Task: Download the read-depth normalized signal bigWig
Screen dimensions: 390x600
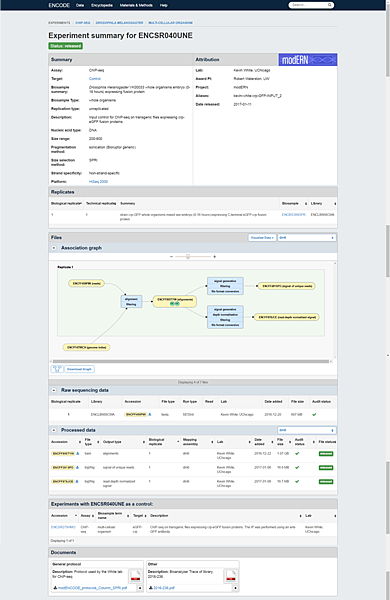Action: point(77,481)
